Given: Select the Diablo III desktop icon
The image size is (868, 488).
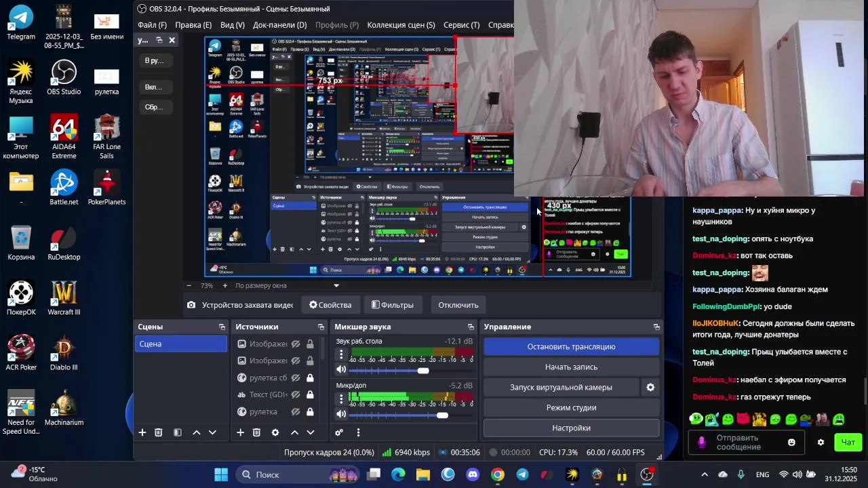Looking at the screenshot, I should [64, 353].
